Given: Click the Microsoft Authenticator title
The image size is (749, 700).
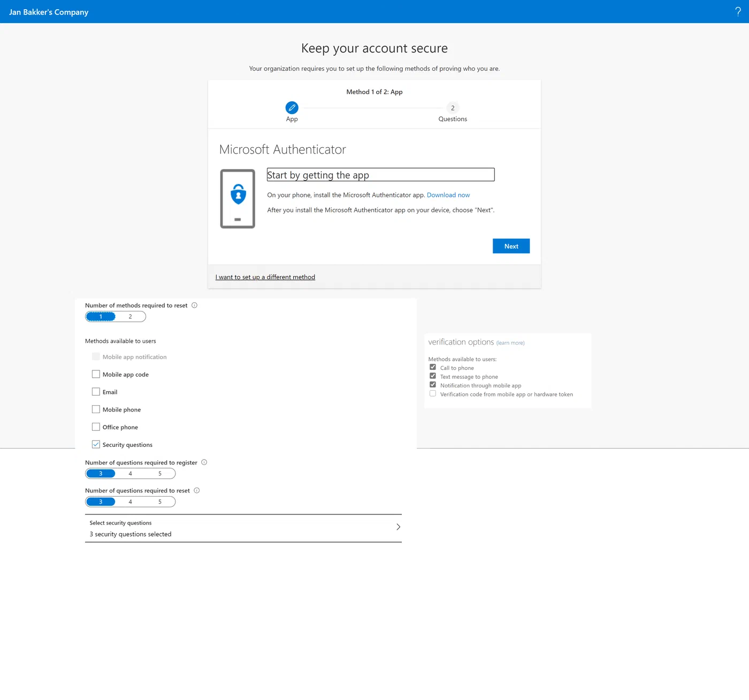Looking at the screenshot, I should point(282,149).
